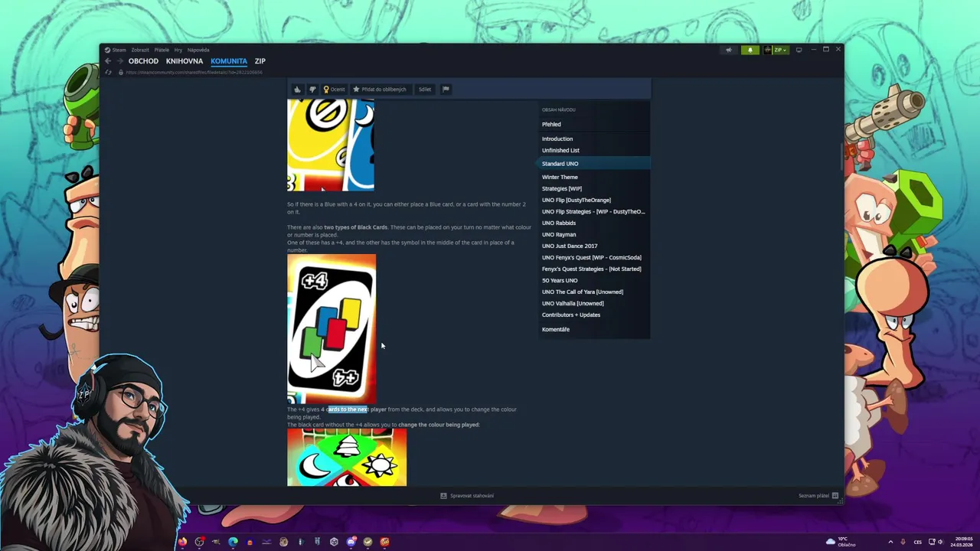This screenshot has width=980, height=551.
Task: Open the 50 Years UNO section
Action: pyautogui.click(x=560, y=280)
